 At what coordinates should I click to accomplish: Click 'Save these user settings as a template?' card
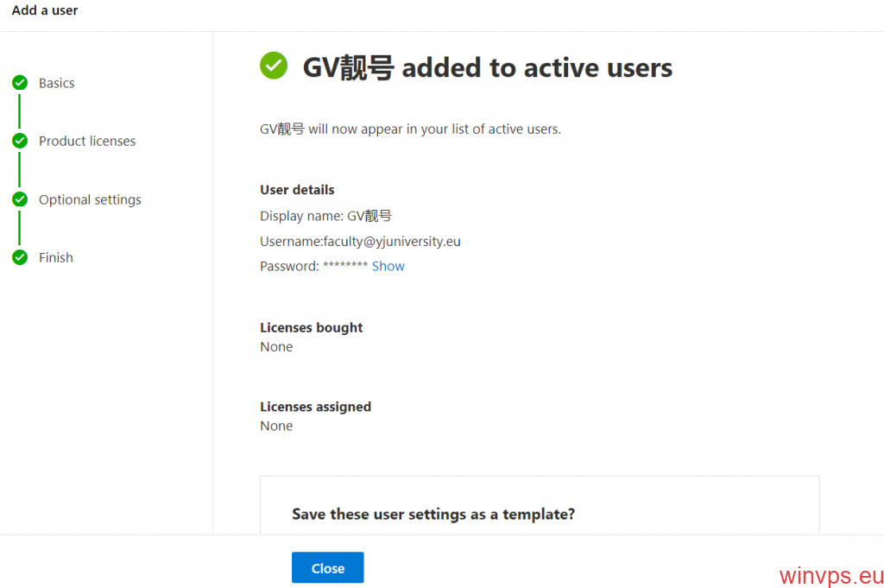(433, 514)
